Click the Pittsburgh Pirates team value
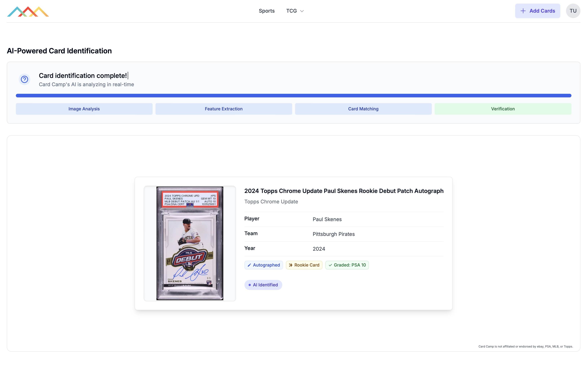The image size is (588, 365). [333, 234]
